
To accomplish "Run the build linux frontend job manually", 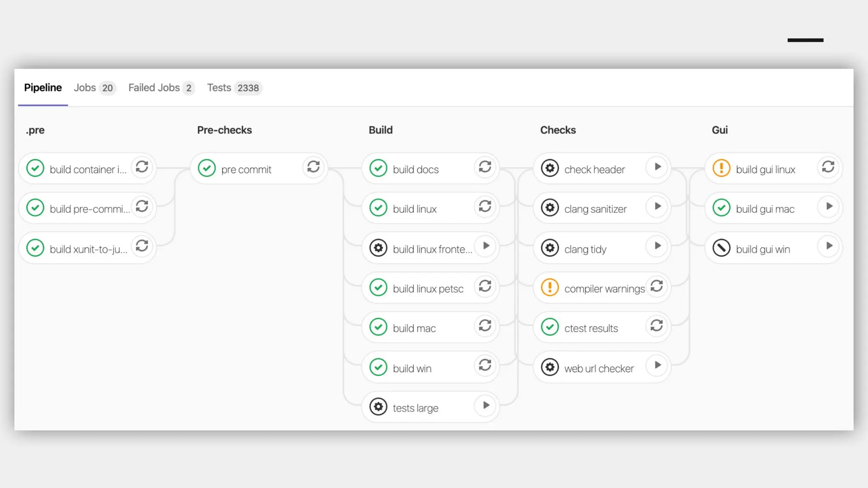I will pyautogui.click(x=486, y=246).
